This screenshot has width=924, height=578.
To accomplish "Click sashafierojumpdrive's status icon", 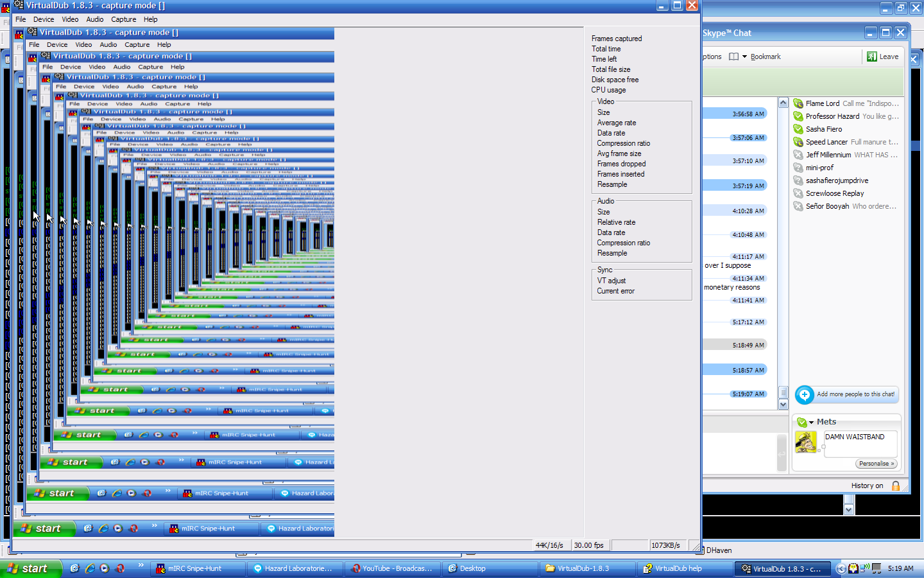I will [x=798, y=180].
